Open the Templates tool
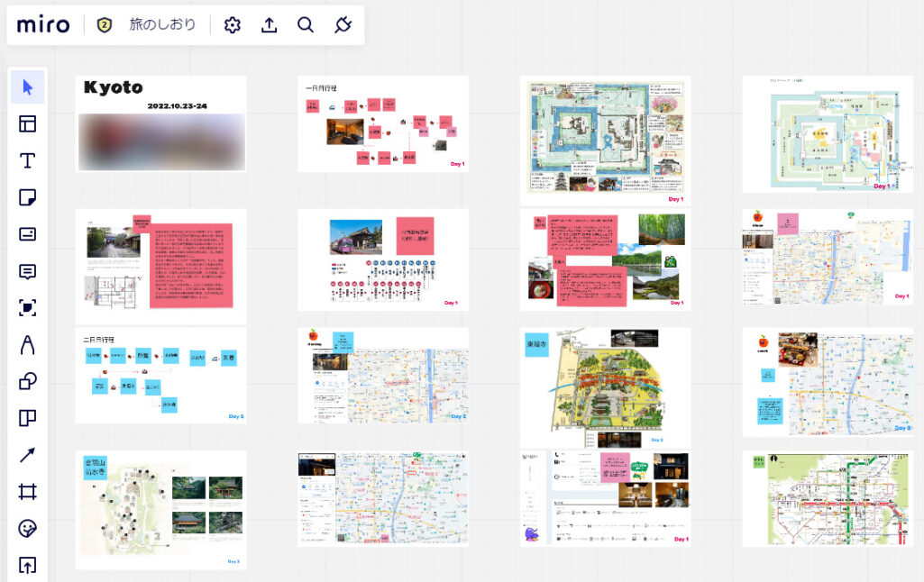 click(28, 123)
